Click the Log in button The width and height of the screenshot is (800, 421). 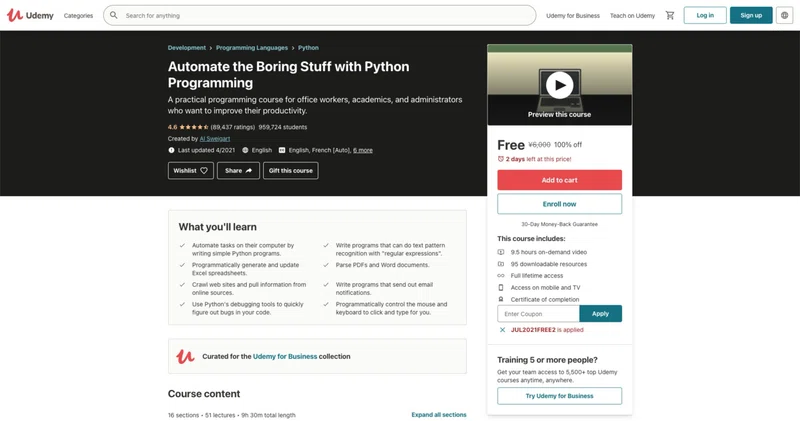tap(705, 15)
